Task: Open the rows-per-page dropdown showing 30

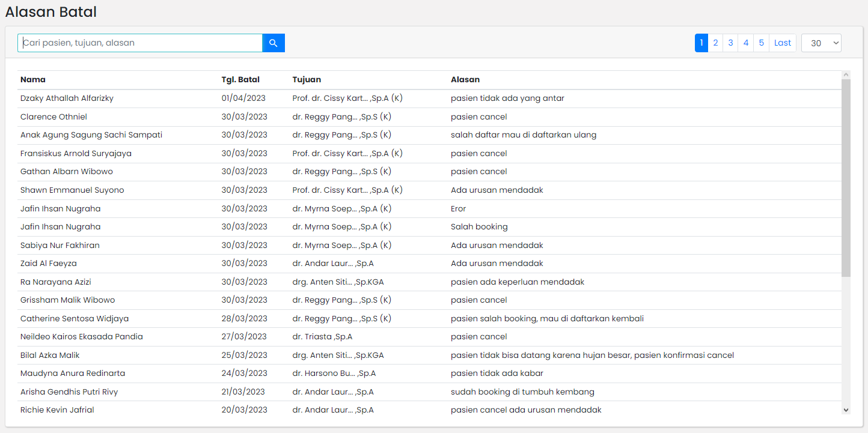Action: tap(821, 43)
